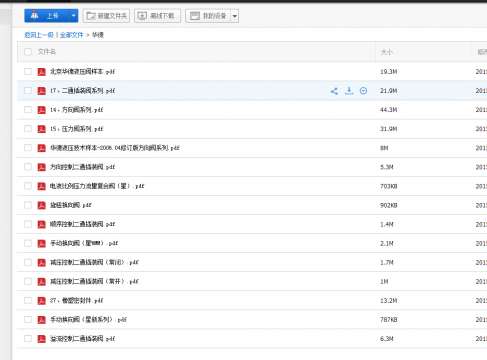
Task: Open file 方向控制二通插装阀.pdf
Action: (82, 167)
